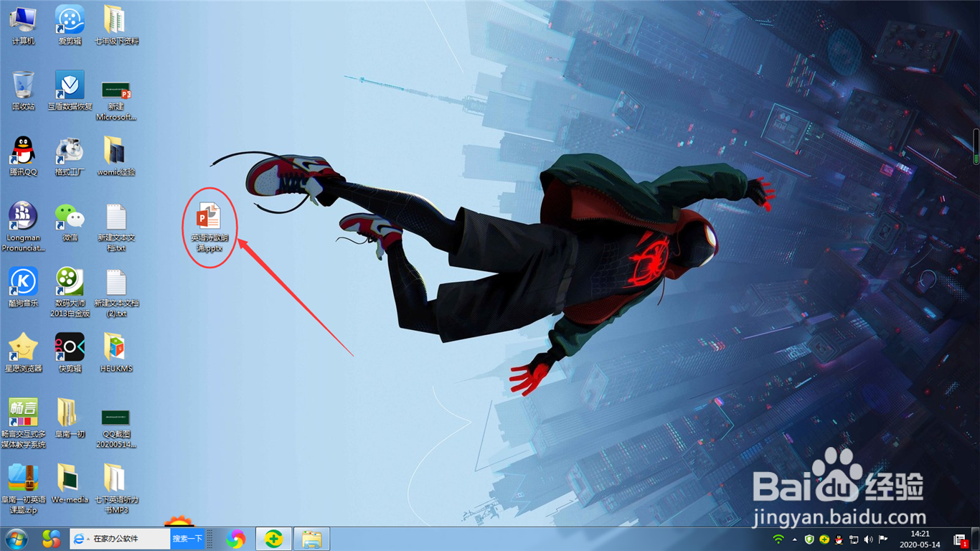Open the Windows Start menu

[x=17, y=539]
